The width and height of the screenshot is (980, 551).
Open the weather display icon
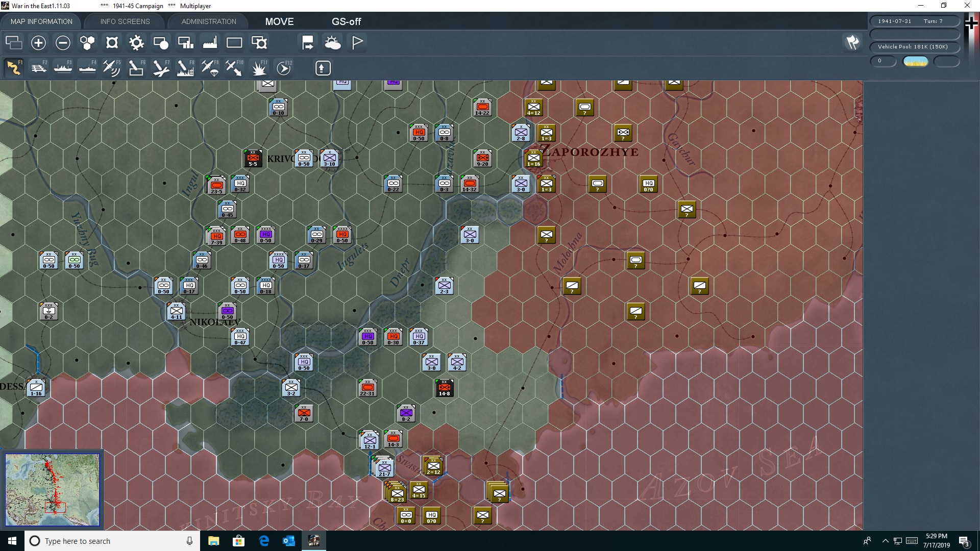(333, 43)
